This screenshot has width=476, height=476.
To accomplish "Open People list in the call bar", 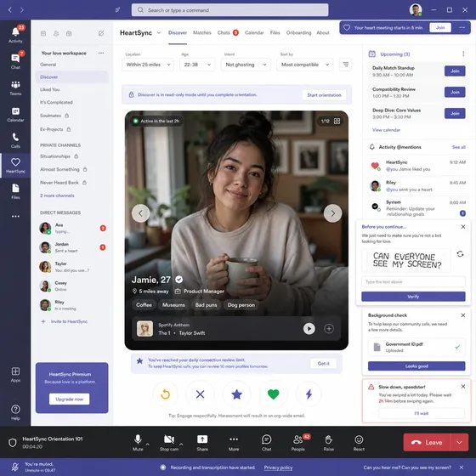I will click(x=298, y=443).
